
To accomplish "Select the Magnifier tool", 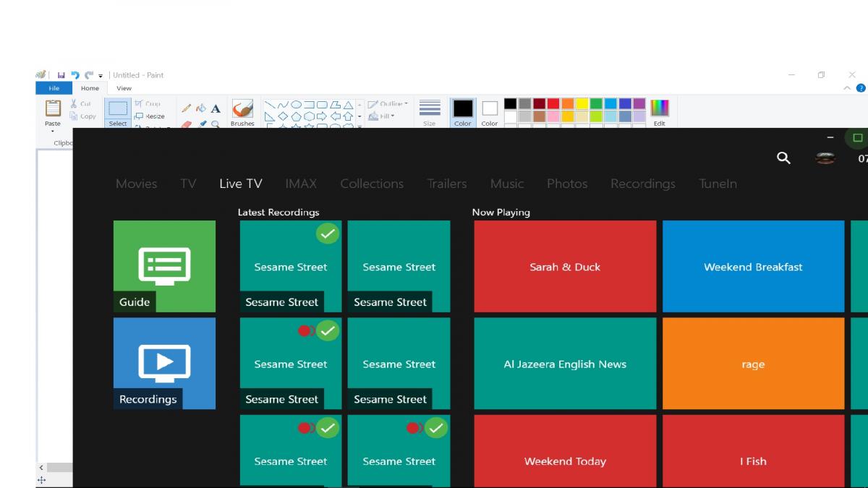I will [x=216, y=124].
